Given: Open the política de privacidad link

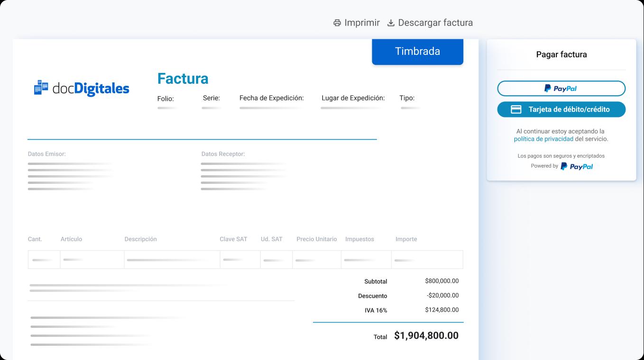Looking at the screenshot, I should click(x=543, y=139).
